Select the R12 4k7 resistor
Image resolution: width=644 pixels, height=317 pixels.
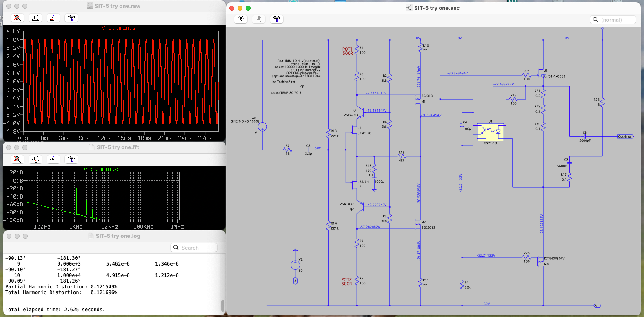pyautogui.click(x=402, y=156)
